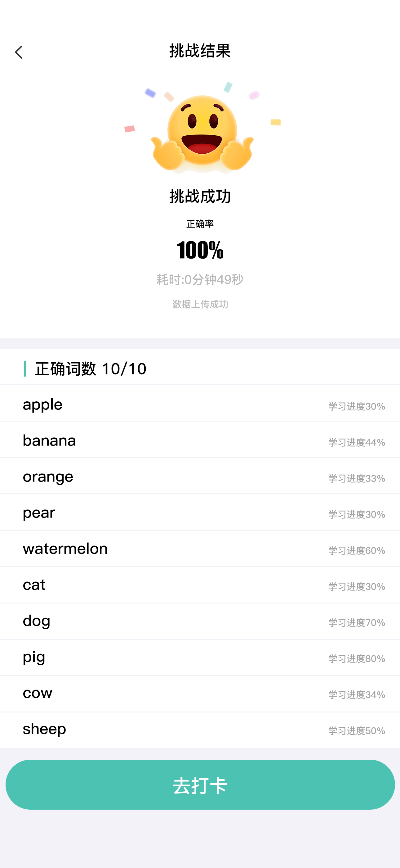Tap the 100% accuracy score
The height and width of the screenshot is (868, 400).
tap(200, 250)
